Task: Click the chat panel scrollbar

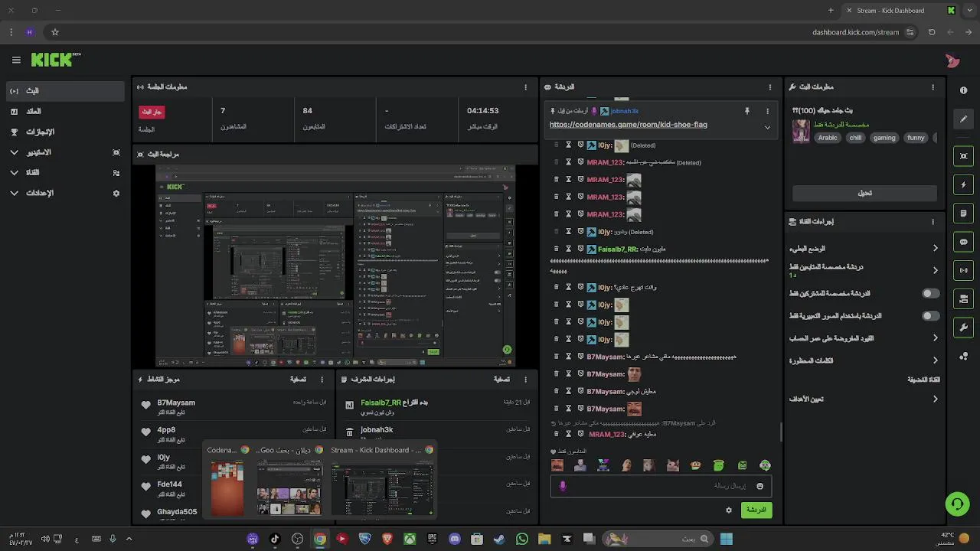Action: coord(781,432)
